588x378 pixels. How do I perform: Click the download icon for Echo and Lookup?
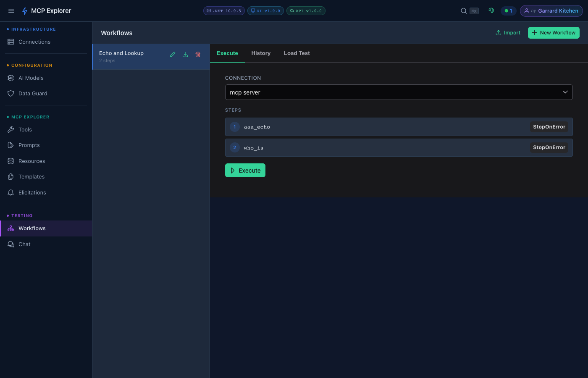[x=185, y=54]
